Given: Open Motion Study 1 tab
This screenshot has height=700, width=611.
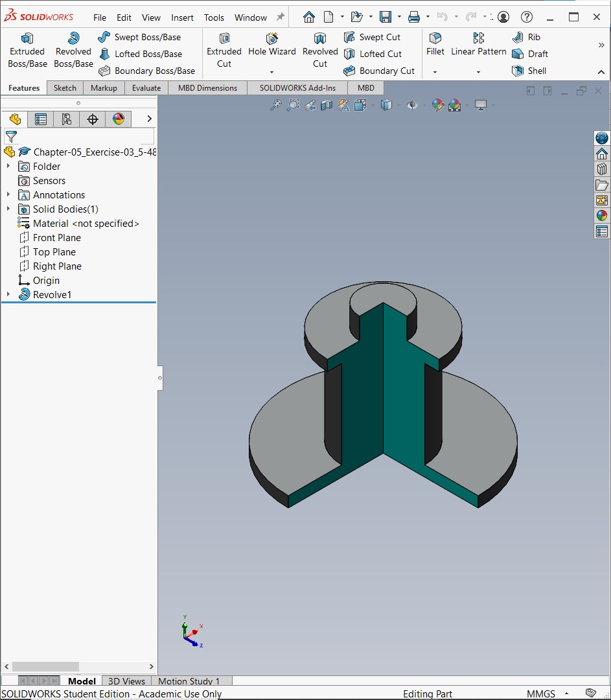Looking at the screenshot, I should click(x=189, y=681).
